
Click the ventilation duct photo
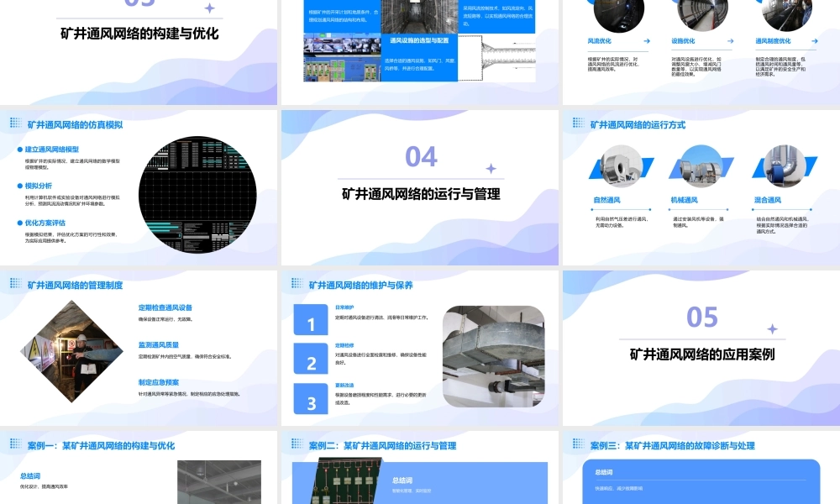coord(494,357)
